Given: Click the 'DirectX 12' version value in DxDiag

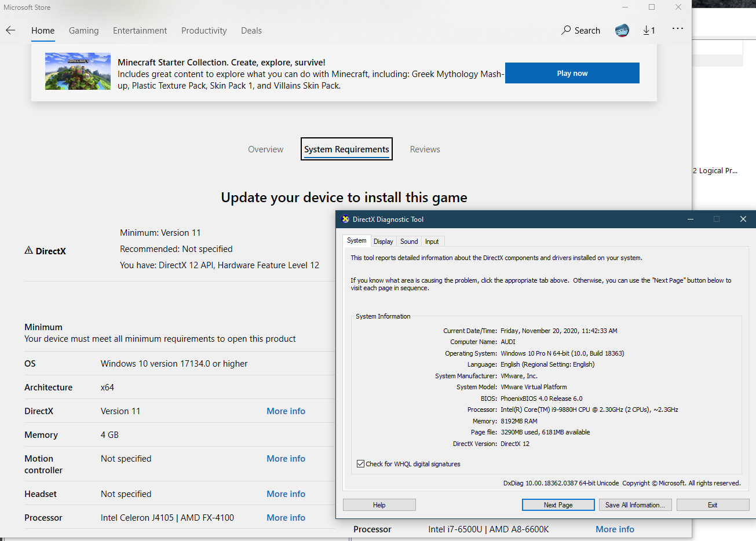Looking at the screenshot, I should click(515, 444).
